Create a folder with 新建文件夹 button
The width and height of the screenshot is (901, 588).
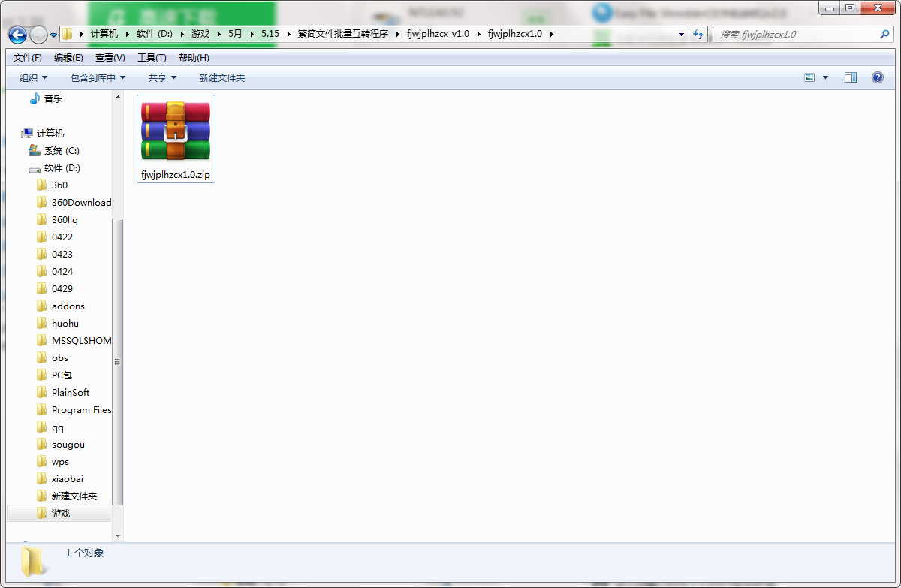click(222, 77)
